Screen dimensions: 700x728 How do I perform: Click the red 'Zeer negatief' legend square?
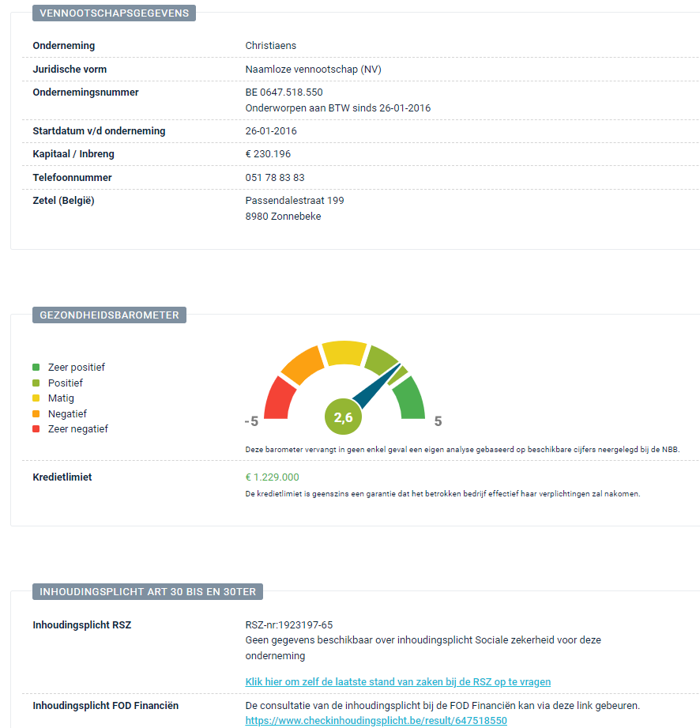[x=36, y=429]
